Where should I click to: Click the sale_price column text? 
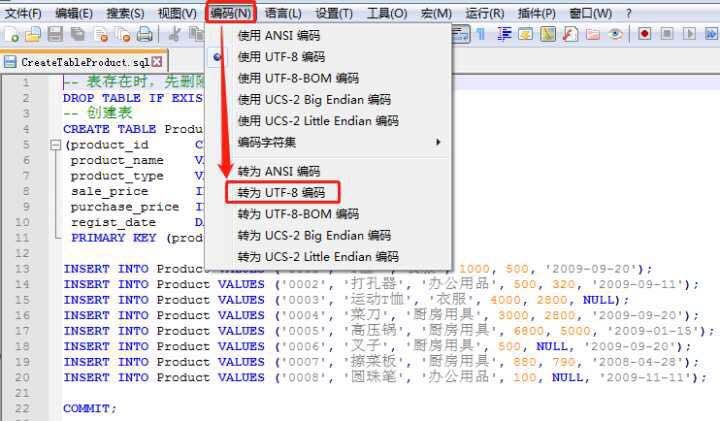109,191
